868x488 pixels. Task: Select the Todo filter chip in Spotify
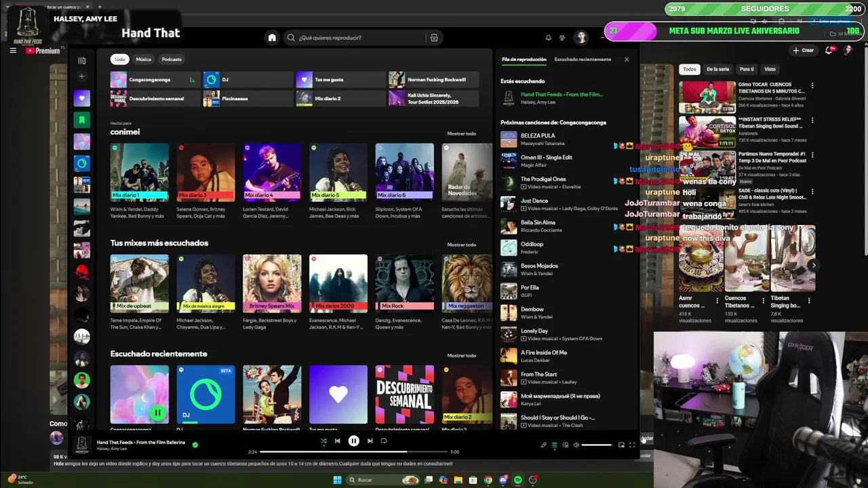coord(119,60)
